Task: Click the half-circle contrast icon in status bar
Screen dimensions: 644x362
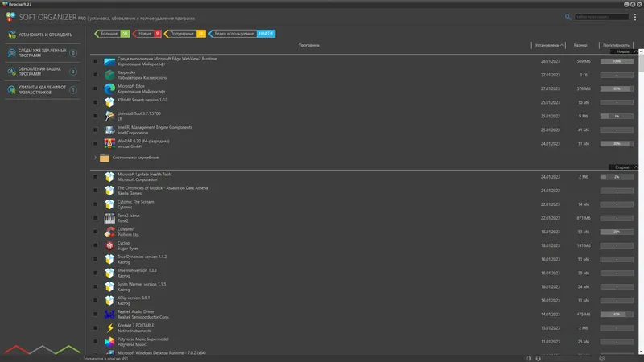Action: coord(529,358)
